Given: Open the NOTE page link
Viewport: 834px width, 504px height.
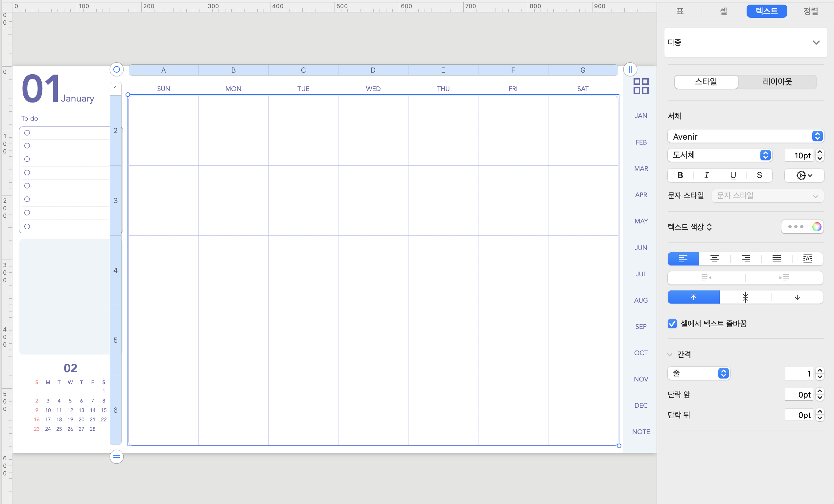Looking at the screenshot, I should (641, 432).
